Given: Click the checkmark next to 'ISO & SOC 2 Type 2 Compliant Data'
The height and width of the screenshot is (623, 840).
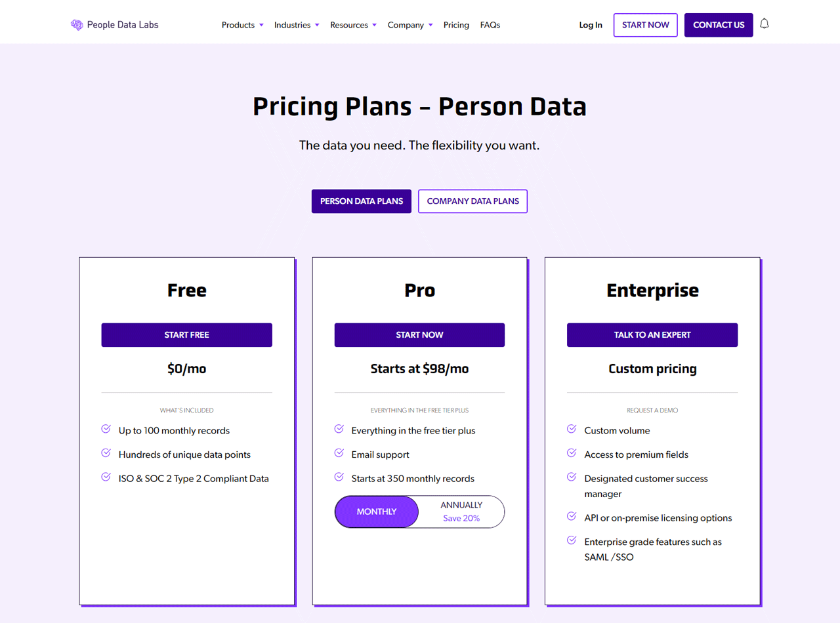Looking at the screenshot, I should point(106,477).
